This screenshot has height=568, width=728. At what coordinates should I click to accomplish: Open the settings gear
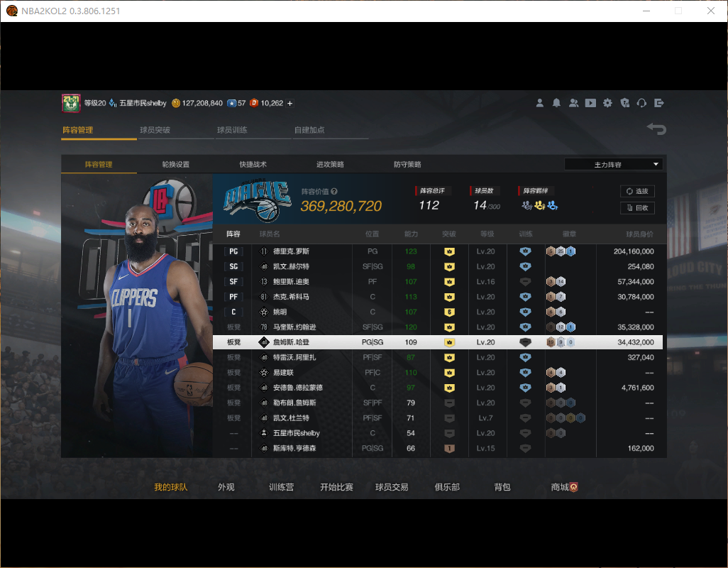(x=607, y=103)
